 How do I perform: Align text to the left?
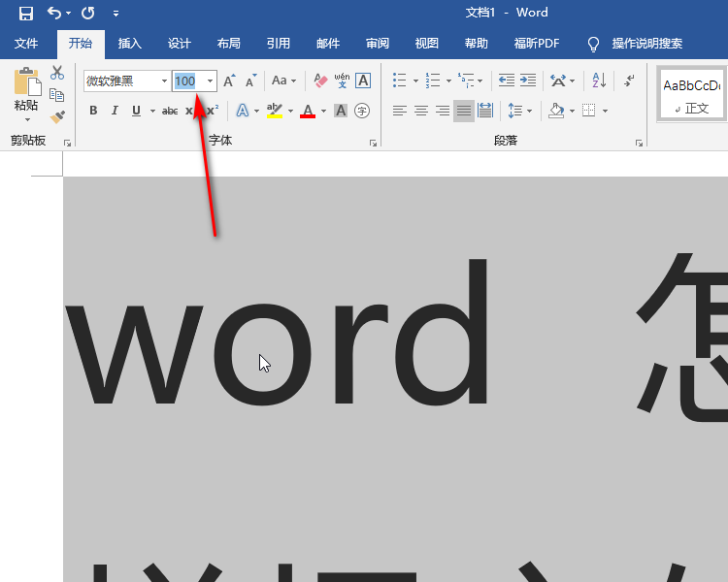(400, 111)
